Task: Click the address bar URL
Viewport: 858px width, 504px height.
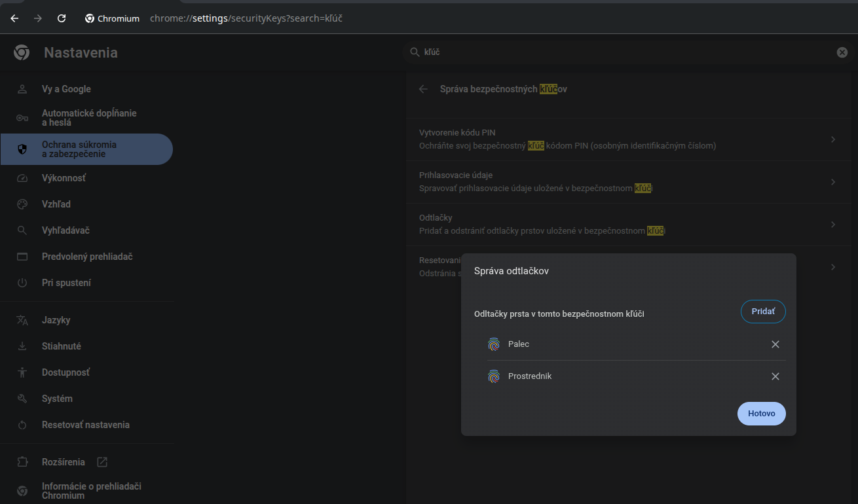Action: click(246, 18)
